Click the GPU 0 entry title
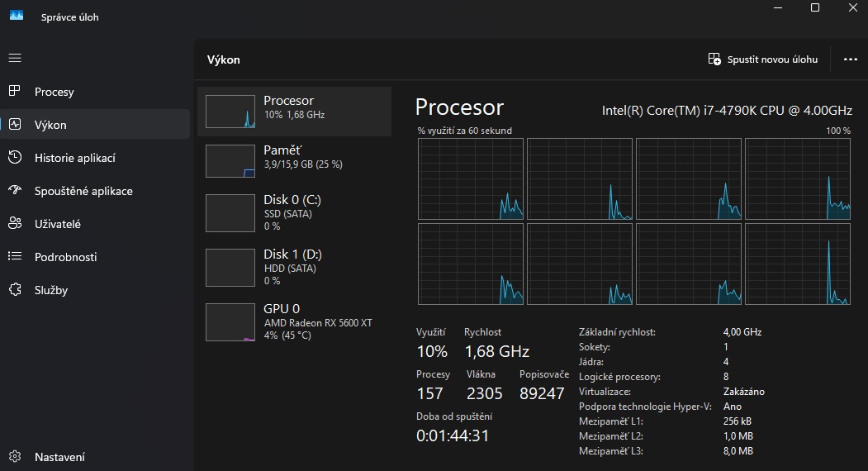Image resolution: width=868 pixels, height=471 pixels. [x=282, y=309]
